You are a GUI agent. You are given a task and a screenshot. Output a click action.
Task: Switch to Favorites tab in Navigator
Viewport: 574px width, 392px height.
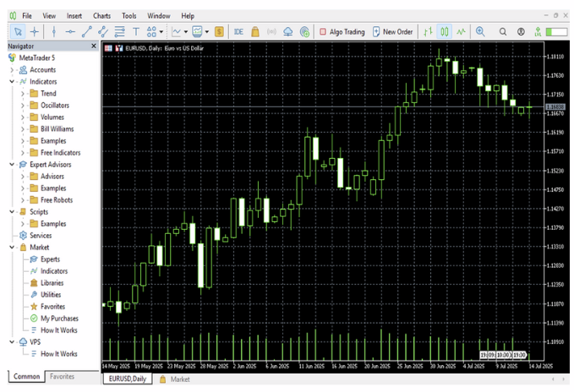[61, 376]
